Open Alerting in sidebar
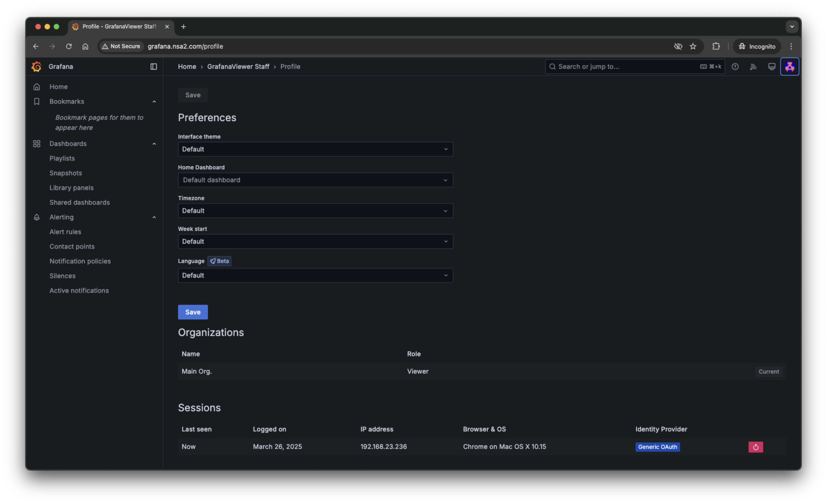The image size is (827, 504). coord(61,217)
